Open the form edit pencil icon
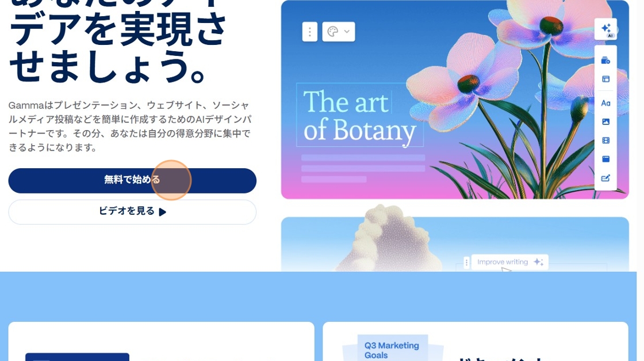Screen dimensions: 644x361 pos(606,178)
